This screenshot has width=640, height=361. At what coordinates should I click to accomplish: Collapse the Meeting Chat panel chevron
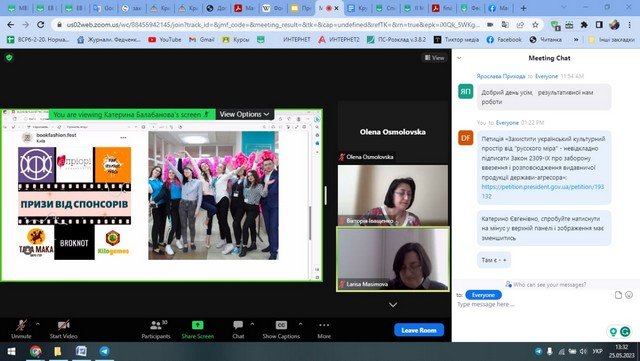pyautogui.click(x=459, y=58)
